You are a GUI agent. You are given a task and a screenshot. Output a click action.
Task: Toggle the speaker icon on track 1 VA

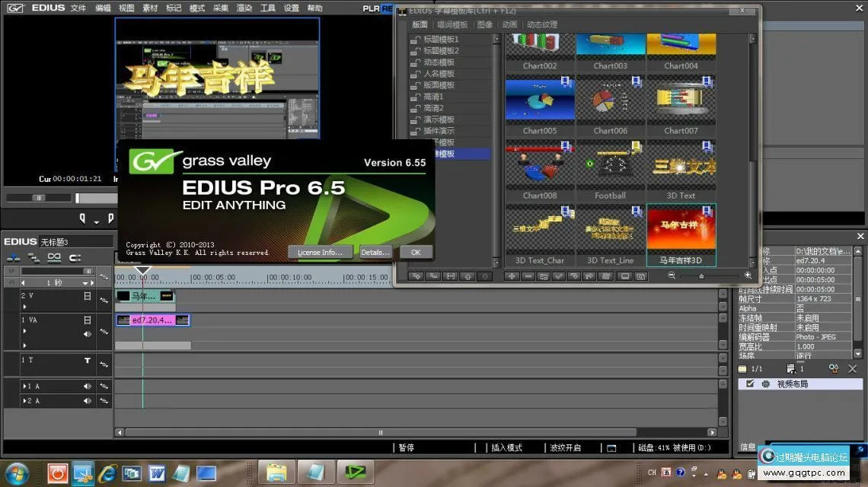(88, 333)
